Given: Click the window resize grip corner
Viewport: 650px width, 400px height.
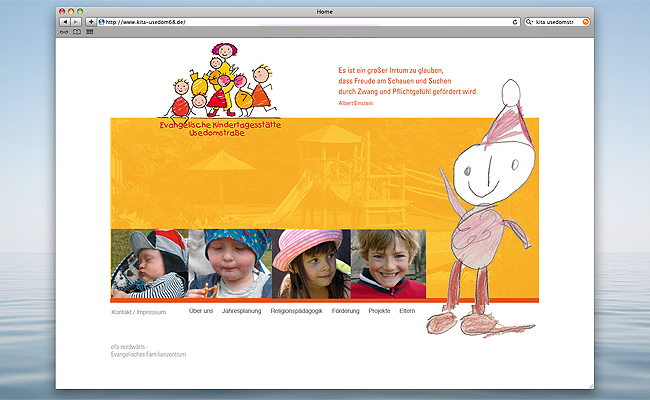Looking at the screenshot, I should click(591, 386).
